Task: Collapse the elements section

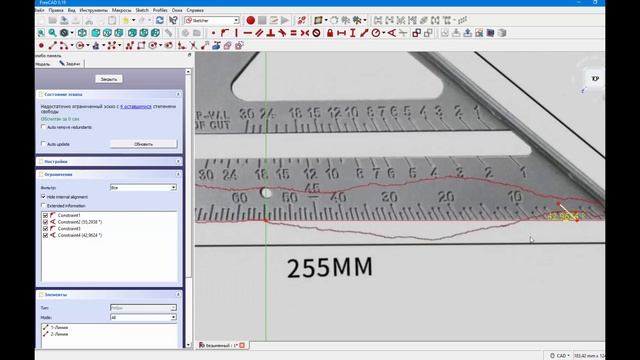Action: tap(178, 294)
